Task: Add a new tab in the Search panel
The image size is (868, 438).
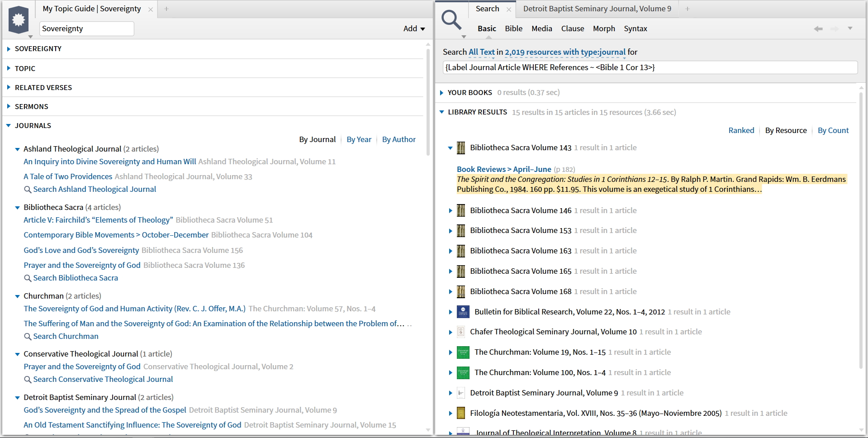Action: [687, 9]
